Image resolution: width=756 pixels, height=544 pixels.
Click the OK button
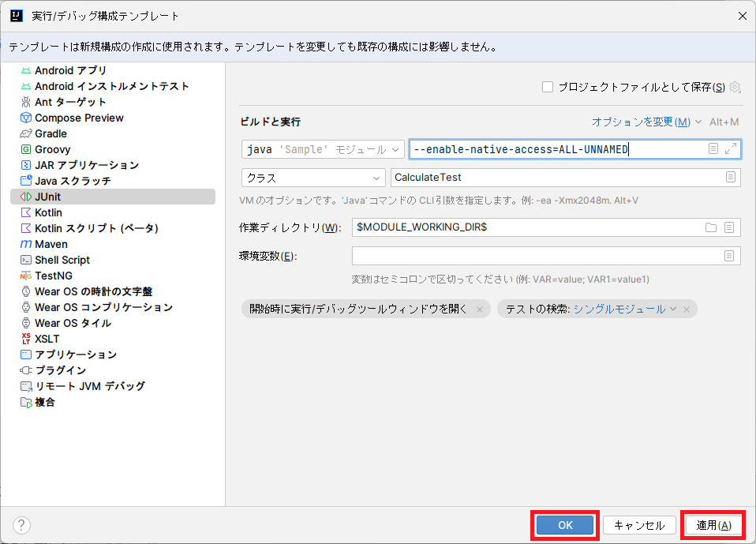565,525
